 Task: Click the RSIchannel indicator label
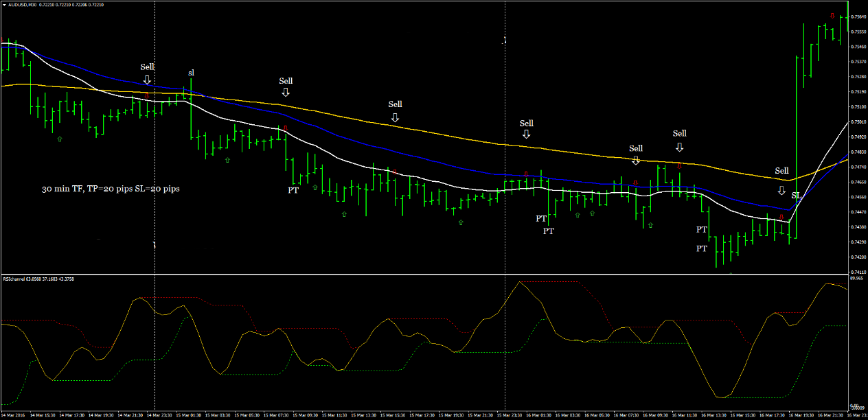click(16, 279)
